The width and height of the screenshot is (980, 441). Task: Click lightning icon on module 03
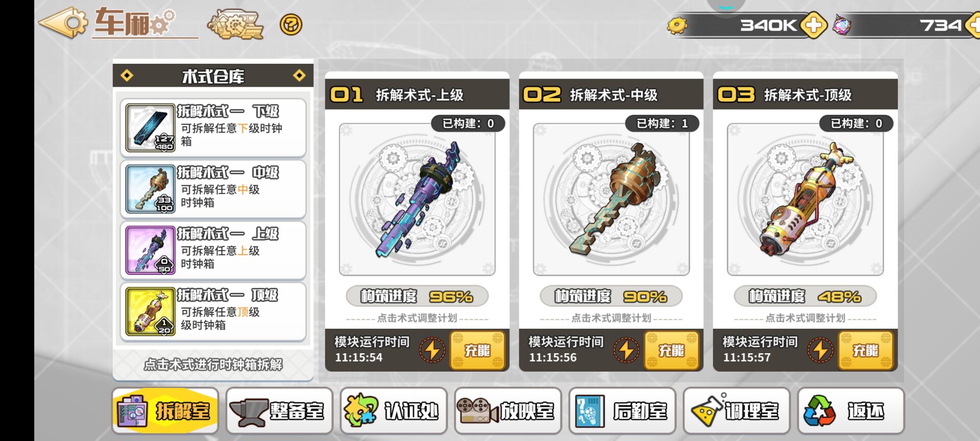pyautogui.click(x=820, y=350)
